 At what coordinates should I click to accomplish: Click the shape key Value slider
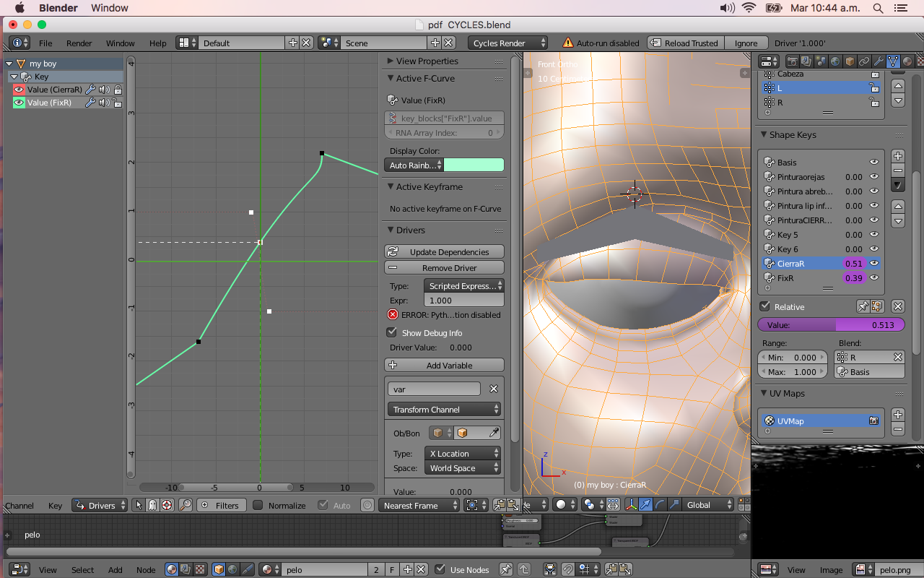pyautogui.click(x=830, y=325)
